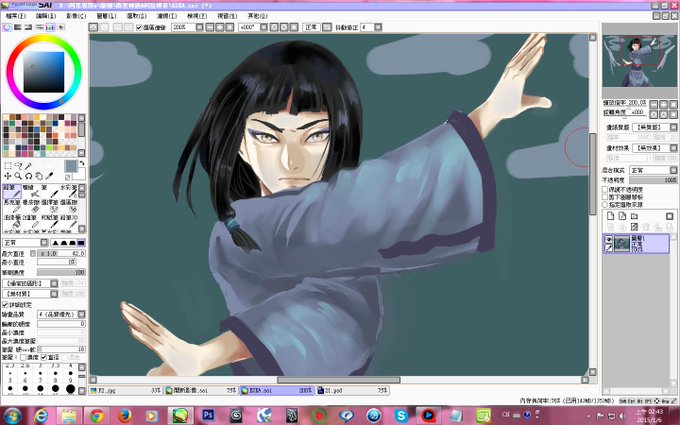Open the brush shape (通常的圓形) dropdown
Image resolution: width=680 pixels, height=425 pixels.
pyautogui.click(x=30, y=283)
